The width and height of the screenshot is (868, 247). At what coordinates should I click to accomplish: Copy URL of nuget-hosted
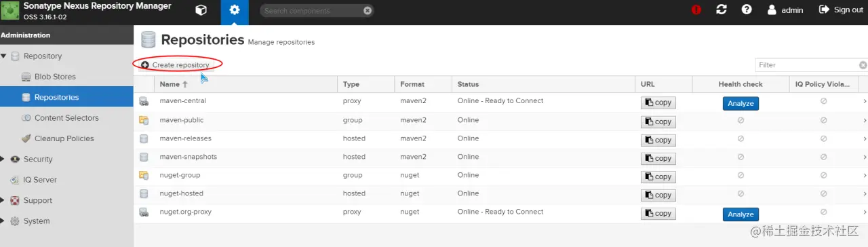coord(658,195)
